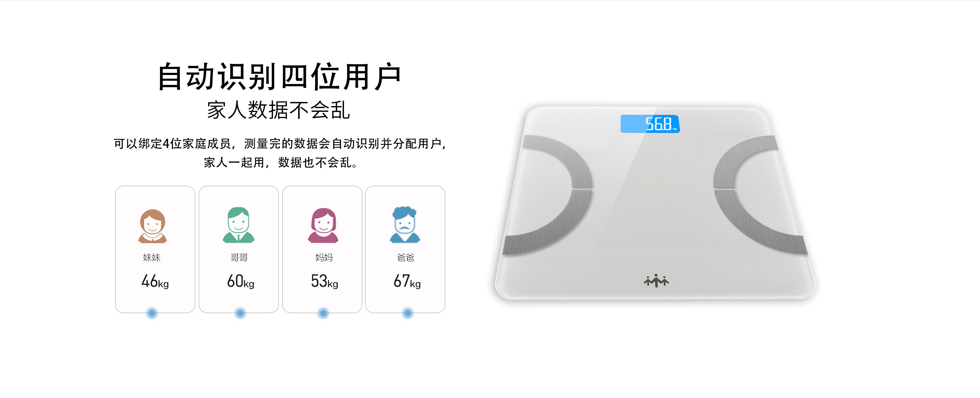The width and height of the screenshot is (980, 398).
Task: Click the 家人数据不会乱 subtitle
Action: tap(279, 110)
